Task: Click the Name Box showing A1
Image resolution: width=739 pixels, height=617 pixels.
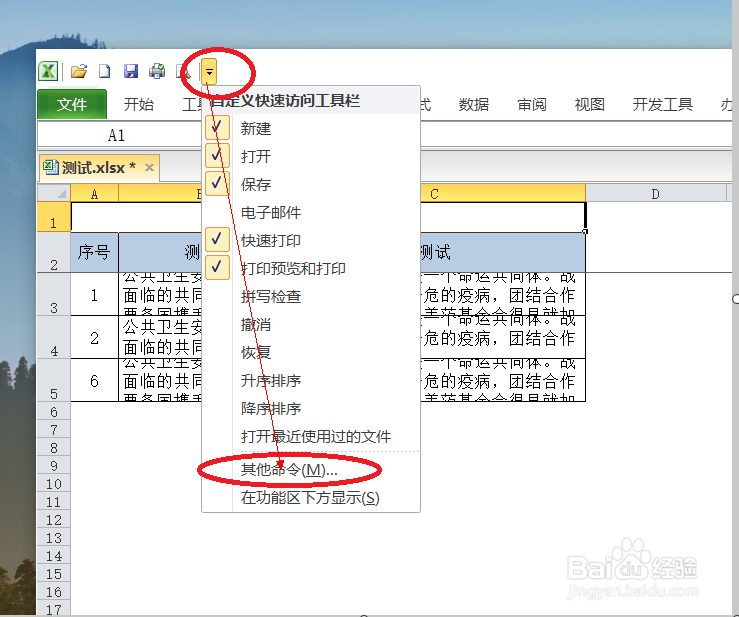Action: pyautogui.click(x=119, y=135)
